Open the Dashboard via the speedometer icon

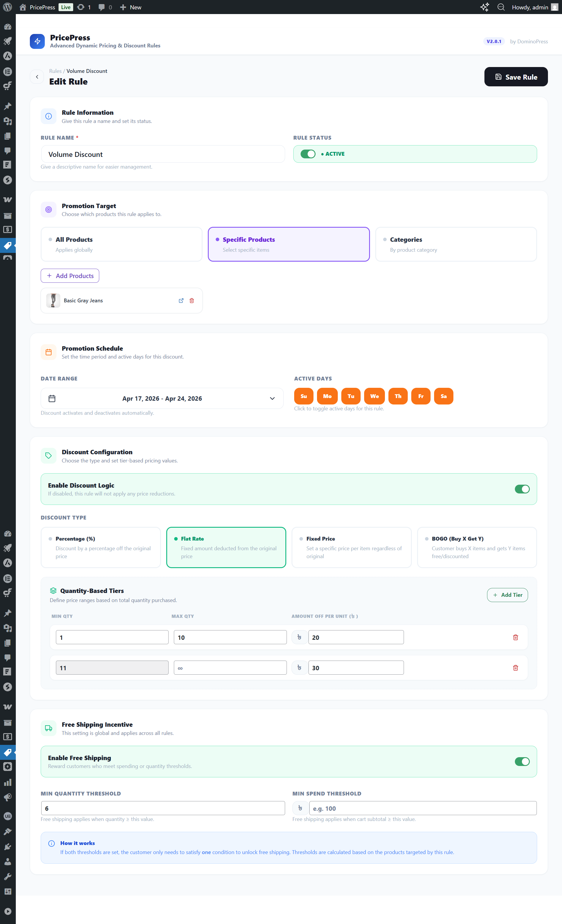[8, 26]
